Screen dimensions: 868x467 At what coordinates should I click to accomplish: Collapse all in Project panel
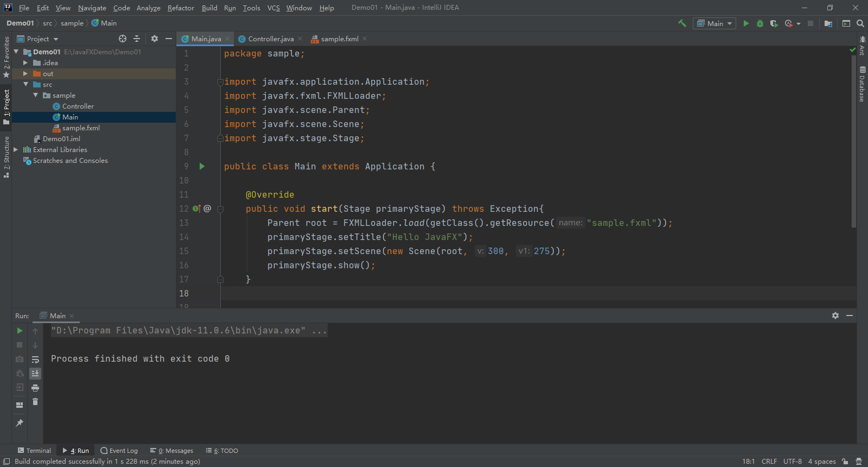point(137,39)
